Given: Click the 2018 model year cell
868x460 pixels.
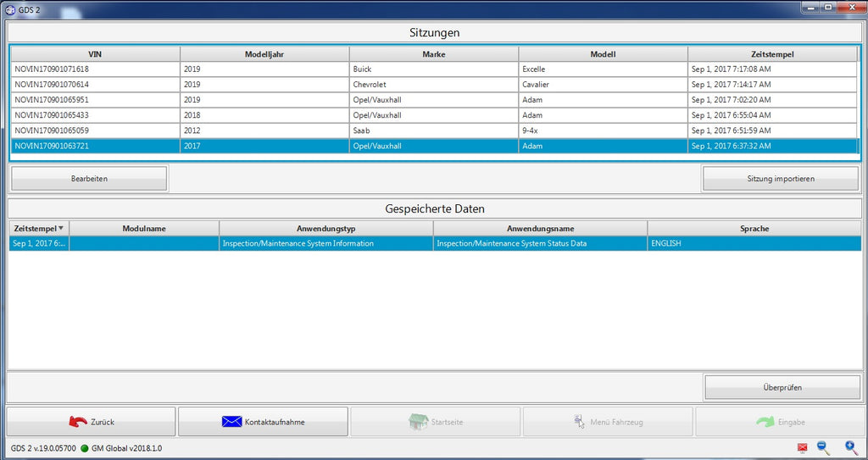Looking at the screenshot, I should click(x=264, y=115).
